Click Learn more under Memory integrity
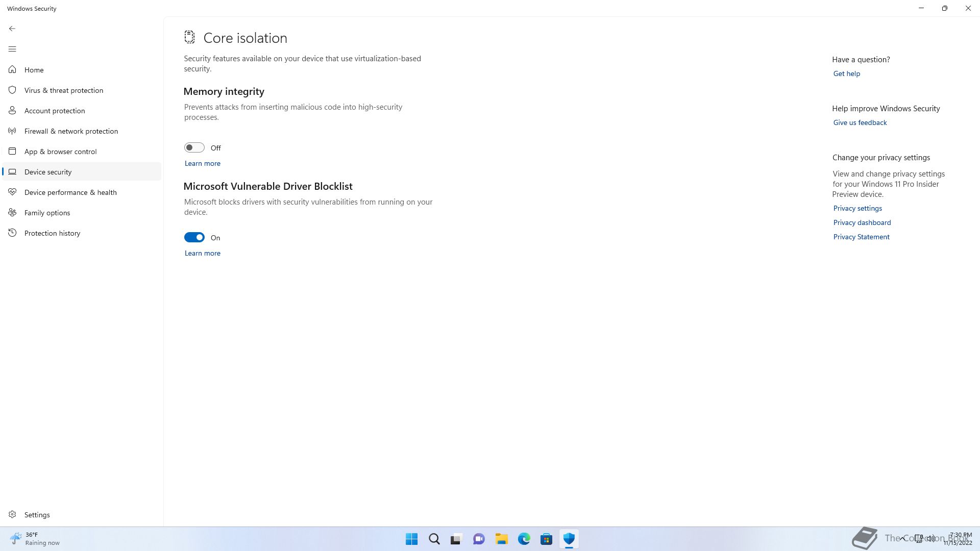 203,163
